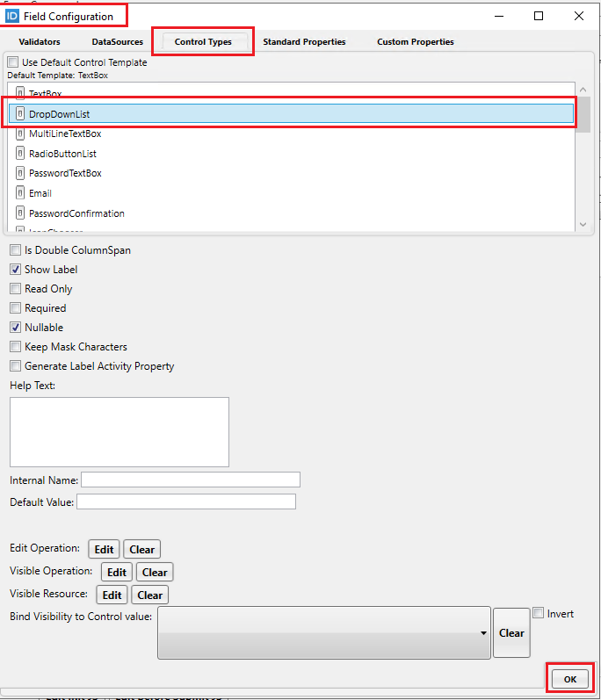
Task: Switch to the Validators tab
Action: (x=40, y=41)
